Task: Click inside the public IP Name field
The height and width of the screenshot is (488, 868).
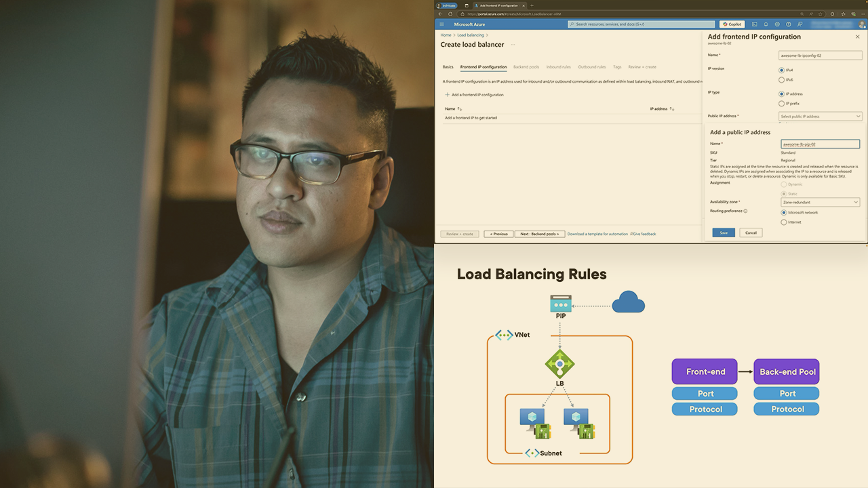Action: [820, 144]
